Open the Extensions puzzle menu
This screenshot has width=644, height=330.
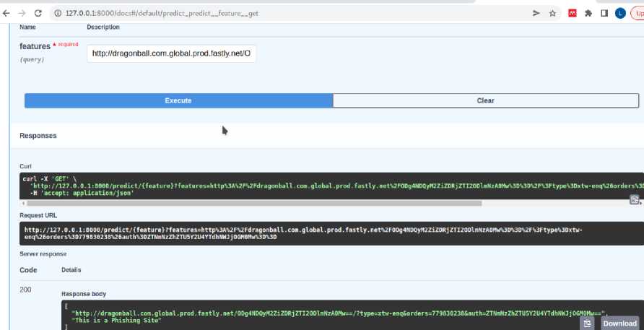tap(588, 13)
